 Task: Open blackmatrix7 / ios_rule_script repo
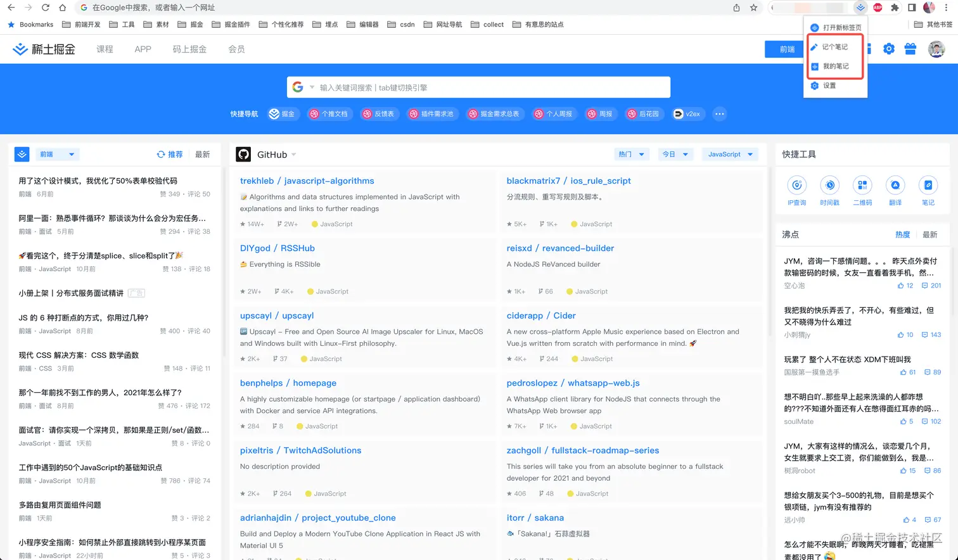coord(568,181)
